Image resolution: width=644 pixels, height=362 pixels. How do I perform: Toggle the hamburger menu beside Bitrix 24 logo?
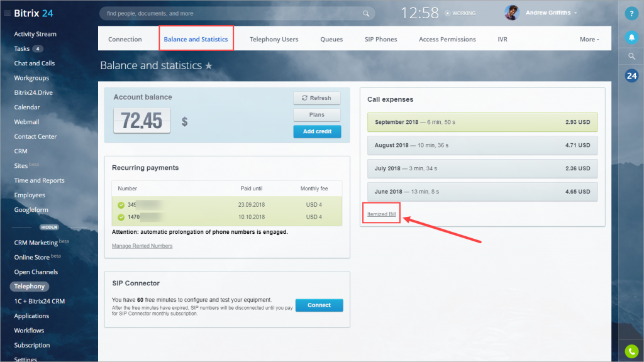point(7,13)
